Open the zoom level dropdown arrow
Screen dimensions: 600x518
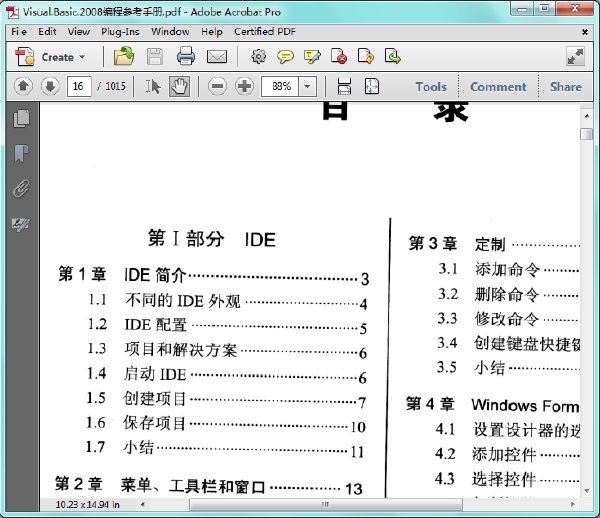point(308,86)
